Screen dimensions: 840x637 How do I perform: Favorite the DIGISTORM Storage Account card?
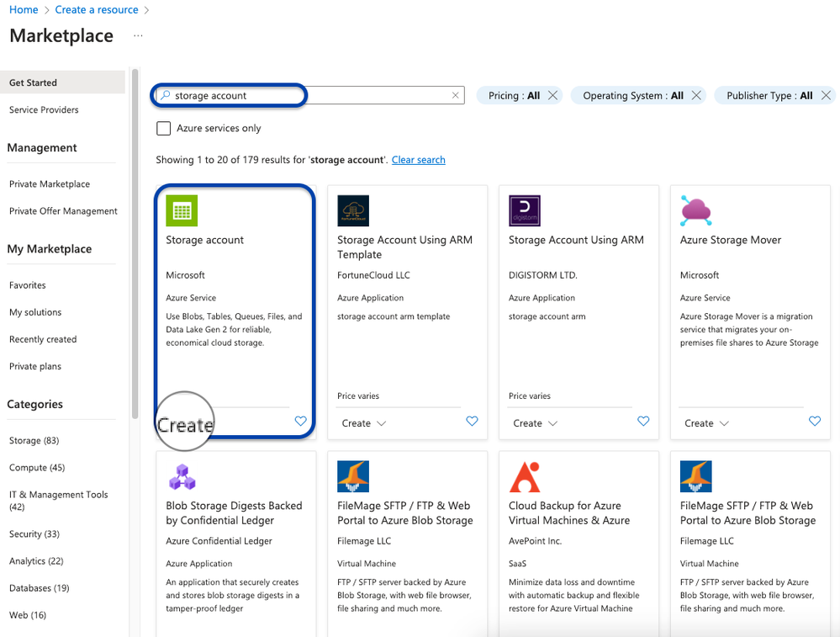[643, 421]
